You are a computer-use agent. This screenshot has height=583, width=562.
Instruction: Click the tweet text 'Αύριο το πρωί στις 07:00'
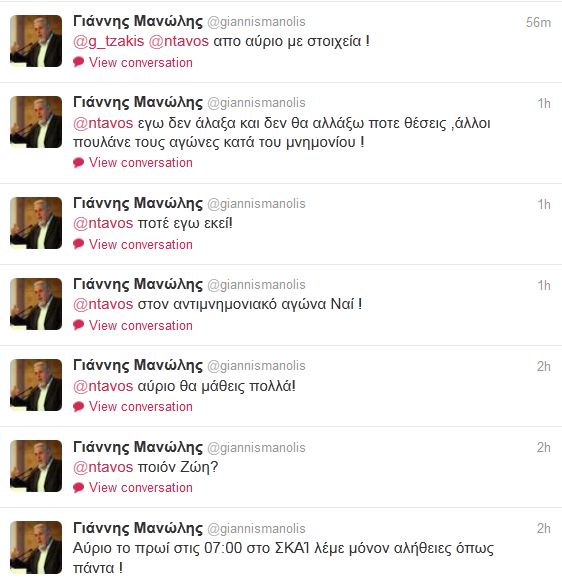[157, 548]
